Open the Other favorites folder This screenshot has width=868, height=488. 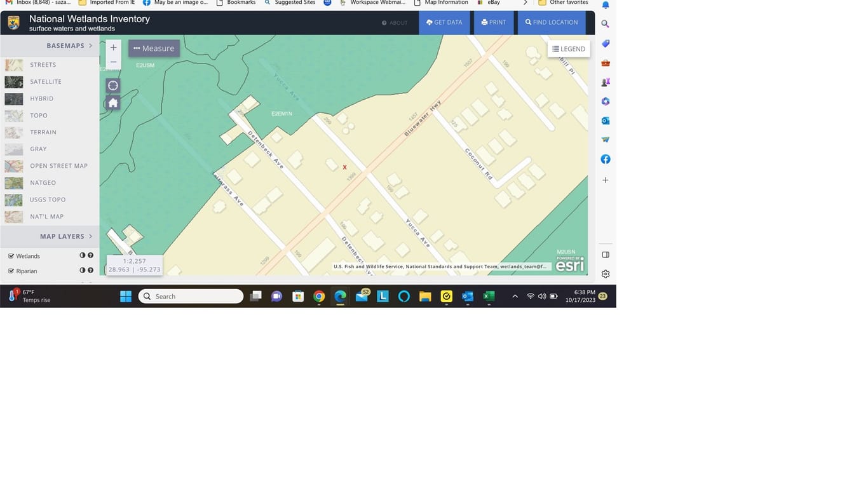pos(564,3)
